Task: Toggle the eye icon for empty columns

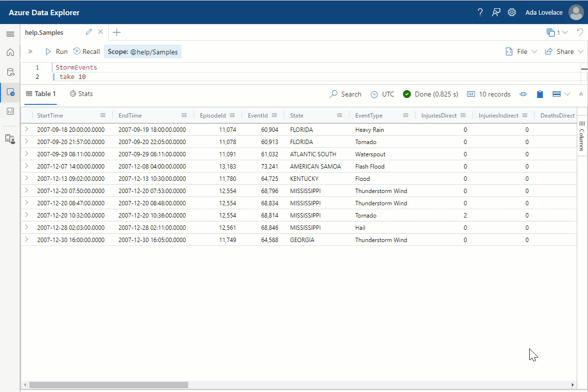Action: 523,94
